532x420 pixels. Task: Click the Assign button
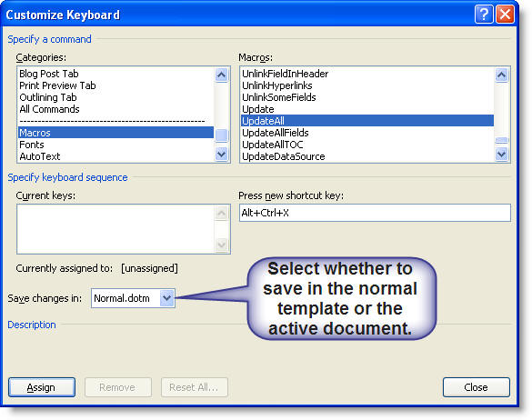[x=42, y=387]
